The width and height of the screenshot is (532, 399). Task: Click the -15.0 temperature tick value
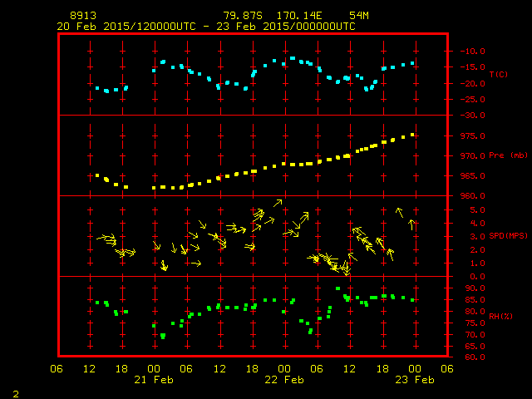tap(472, 67)
